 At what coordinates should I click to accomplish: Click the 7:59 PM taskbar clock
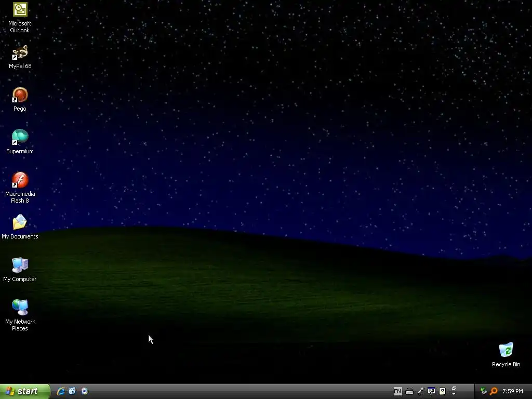click(x=513, y=391)
